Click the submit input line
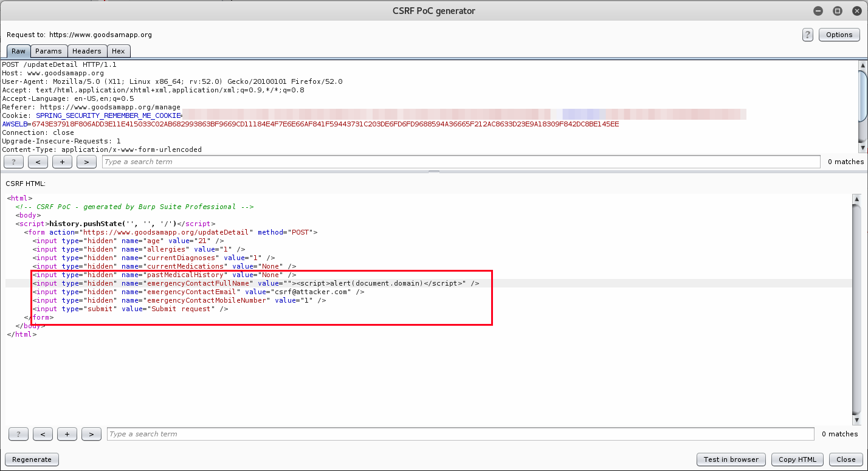This screenshot has width=868, height=471. [x=131, y=309]
